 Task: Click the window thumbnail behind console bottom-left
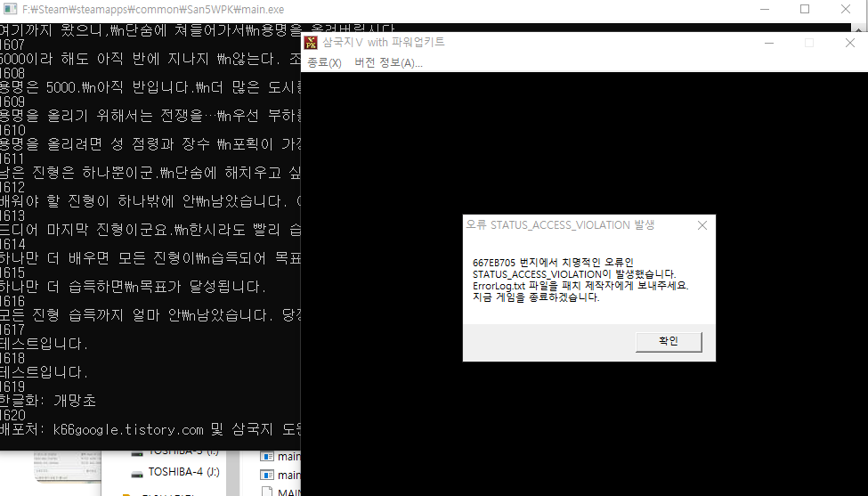coord(68,467)
